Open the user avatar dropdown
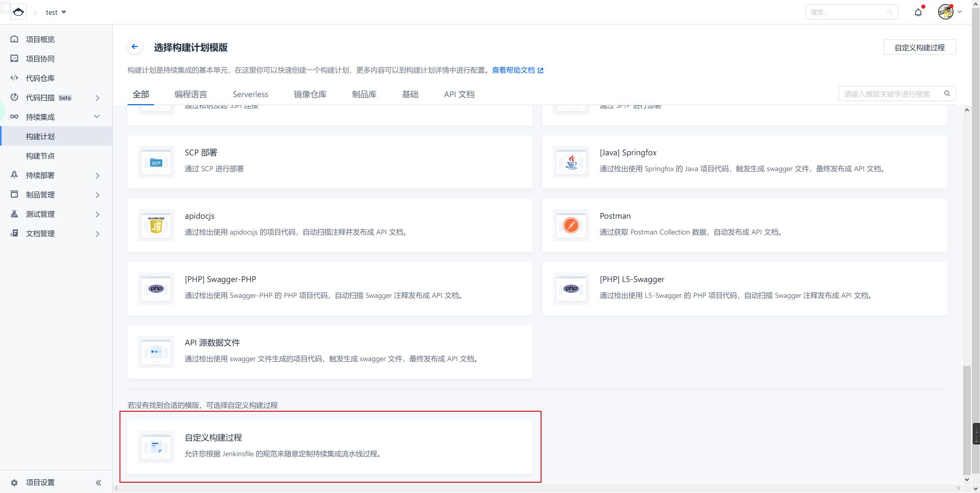Viewport: 980px width, 493px height. tap(949, 12)
